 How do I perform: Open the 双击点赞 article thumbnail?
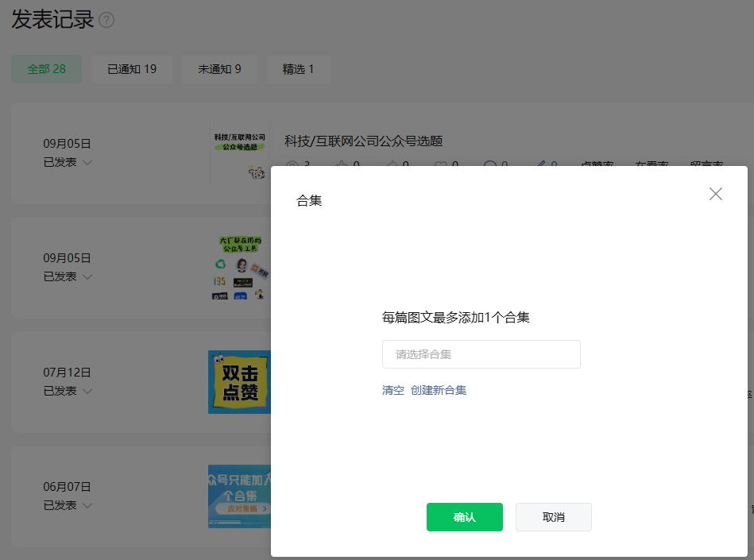[239, 382]
